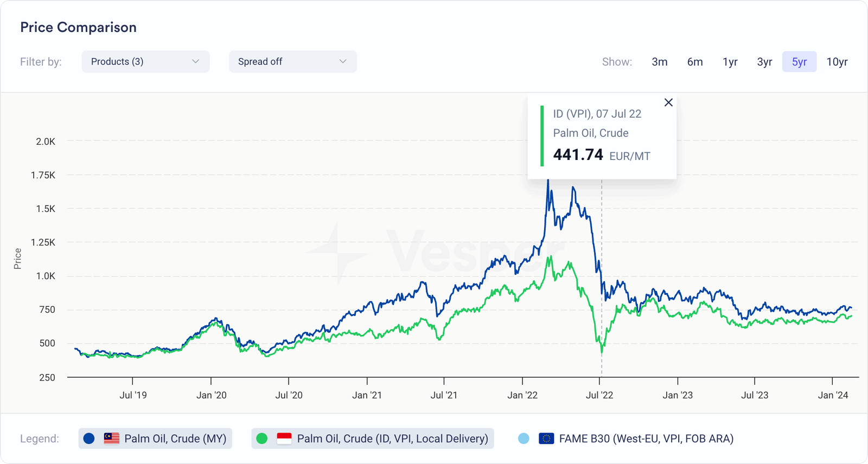The height and width of the screenshot is (464, 868).
Task: Click the dark blue legend dot
Action: (x=89, y=439)
